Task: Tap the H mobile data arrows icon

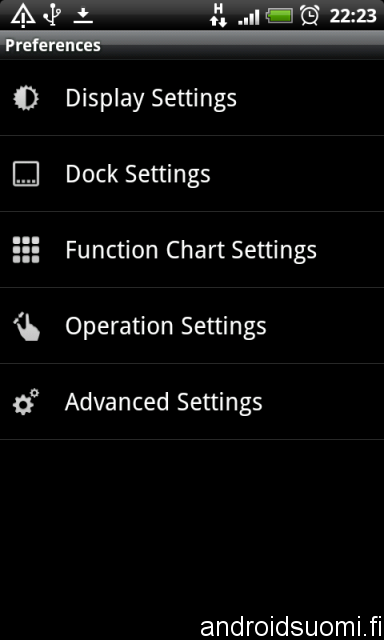Action: [x=219, y=16]
